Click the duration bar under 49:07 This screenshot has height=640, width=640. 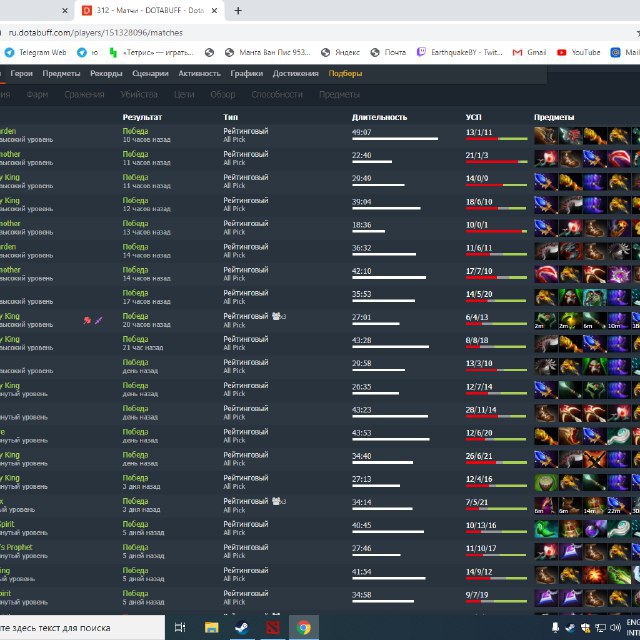coord(395,139)
